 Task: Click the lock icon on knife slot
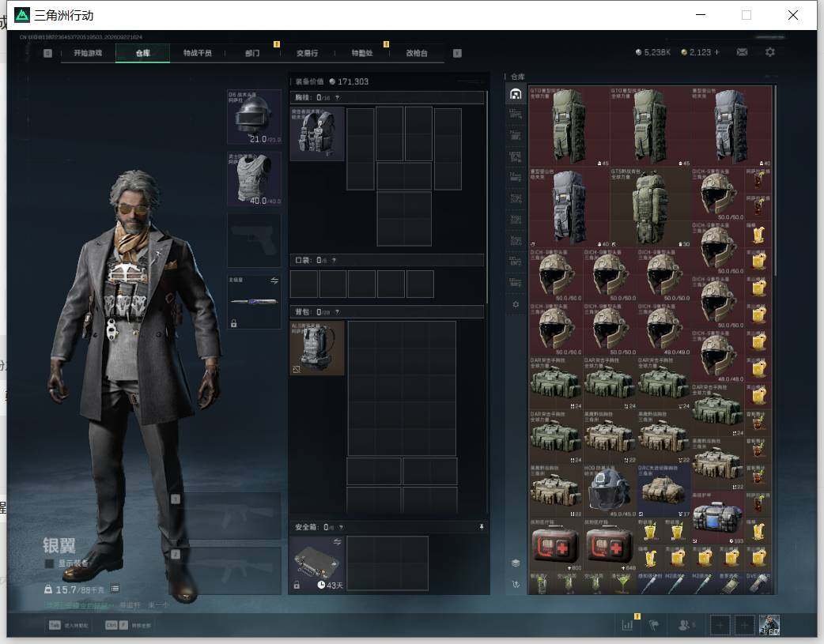(x=234, y=323)
